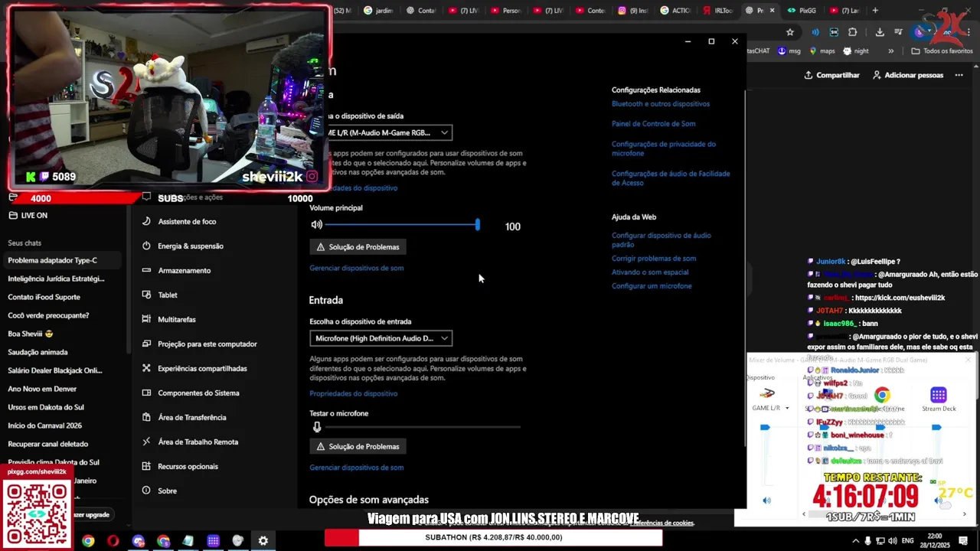Click output Solução de Problemas button
This screenshot has height=551, width=980.
(358, 247)
